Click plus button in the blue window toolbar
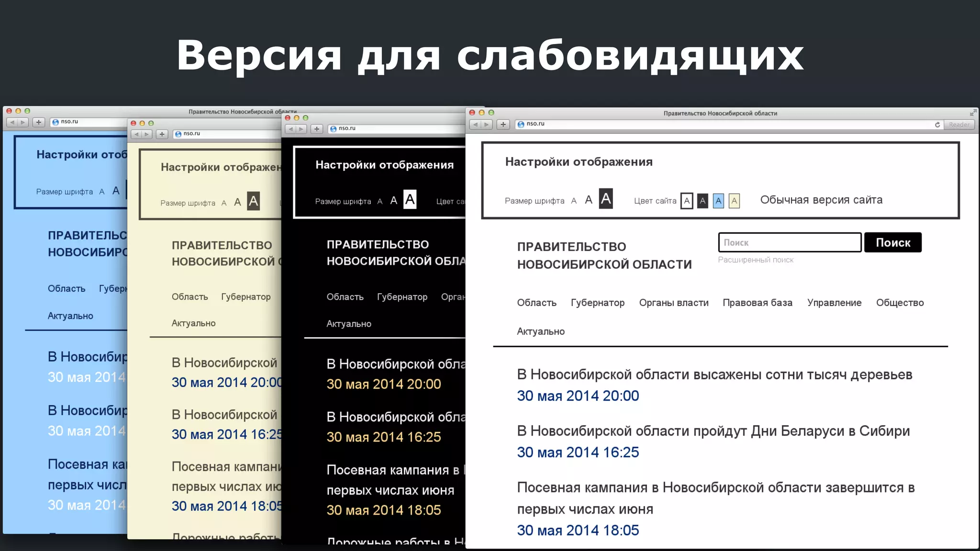980x551 pixels. [39, 122]
